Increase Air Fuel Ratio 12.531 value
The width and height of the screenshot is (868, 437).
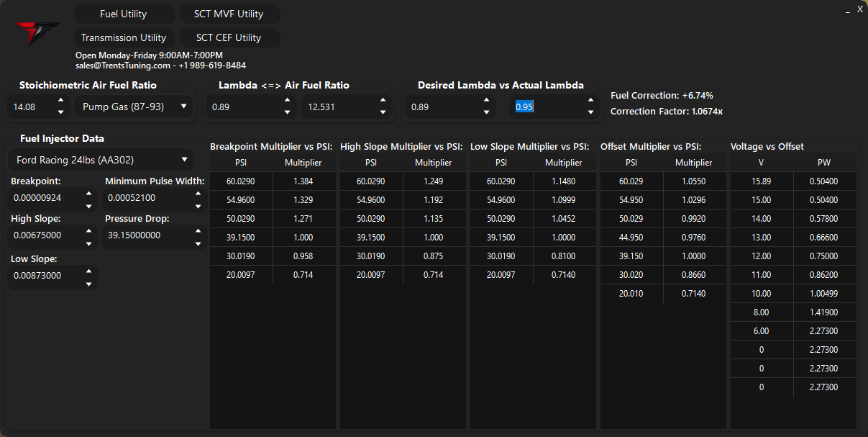(x=382, y=102)
